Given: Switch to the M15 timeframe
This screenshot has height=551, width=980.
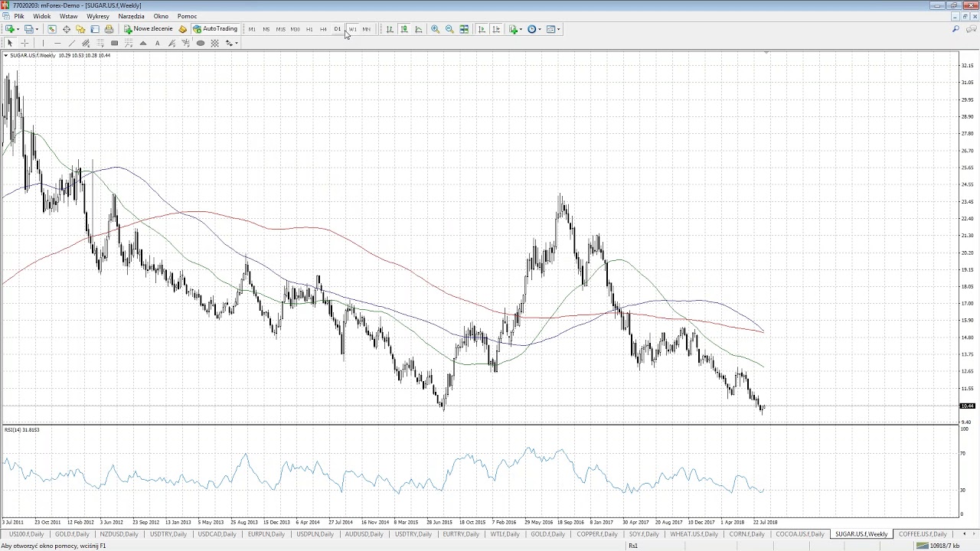Looking at the screenshot, I should pos(280,29).
